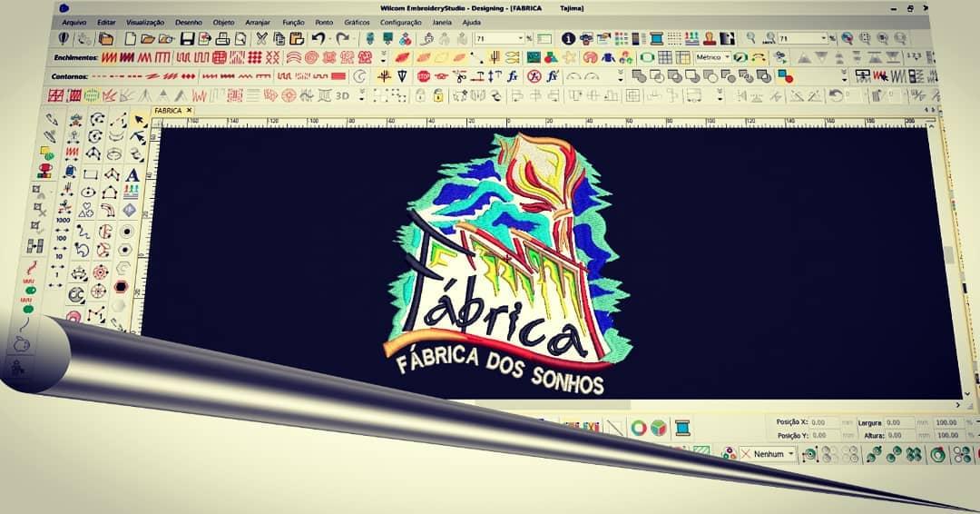Screen dimensions: 980x514
Task: Toggle the dotted grid display icon
Action: [673, 39]
